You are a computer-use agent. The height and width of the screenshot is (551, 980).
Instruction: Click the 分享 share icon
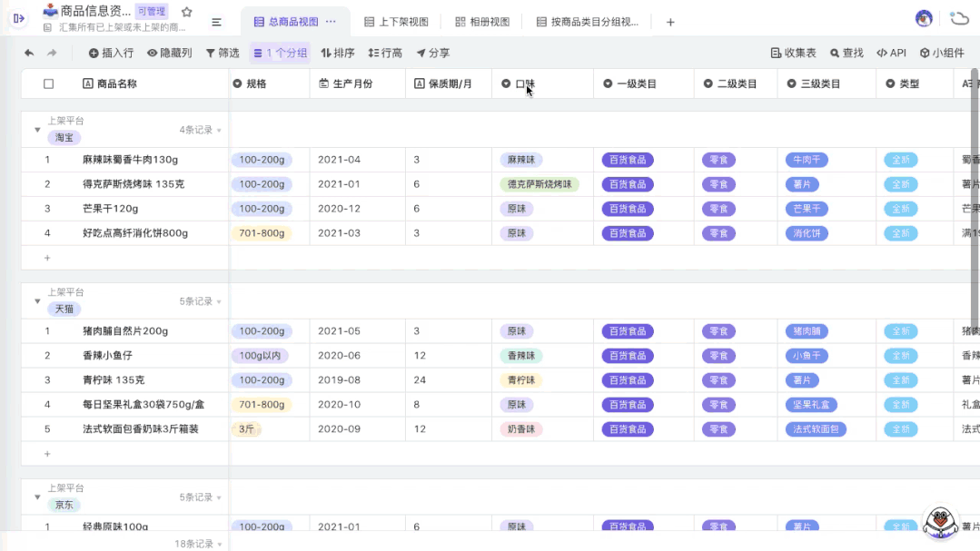pos(432,53)
